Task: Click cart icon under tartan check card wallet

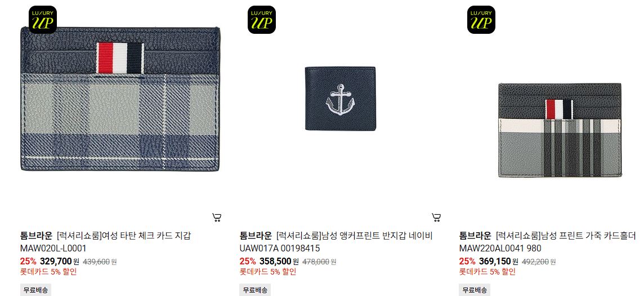Action: pos(217,217)
